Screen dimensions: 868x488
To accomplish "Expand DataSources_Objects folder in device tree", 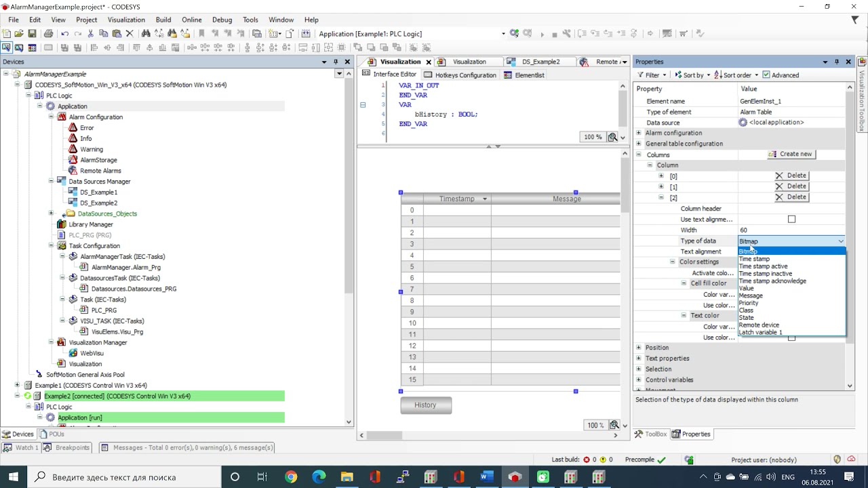I will (x=51, y=213).
